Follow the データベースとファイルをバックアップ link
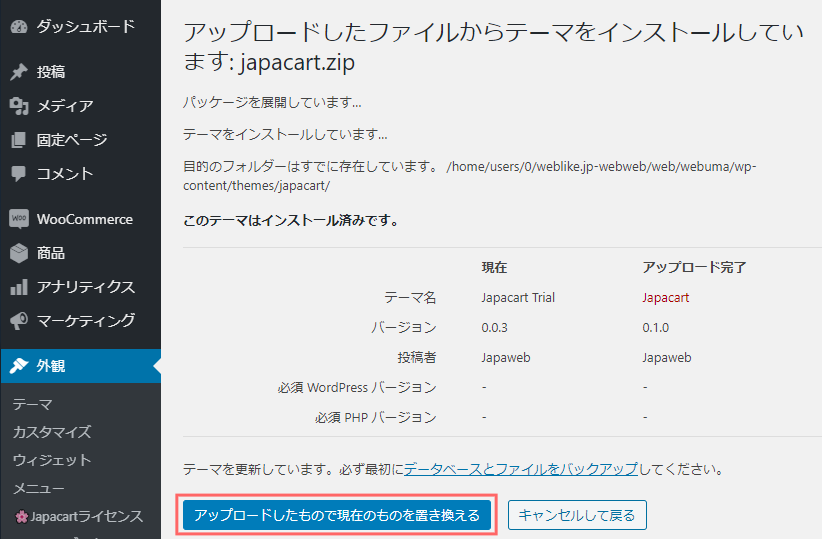Image resolution: width=822 pixels, height=539 pixels. 521,469
